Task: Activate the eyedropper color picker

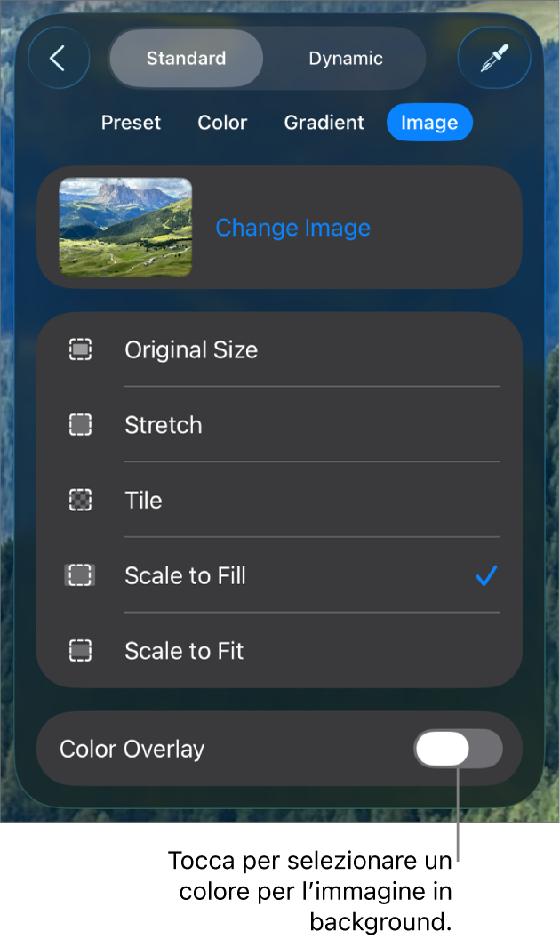Action: click(493, 59)
